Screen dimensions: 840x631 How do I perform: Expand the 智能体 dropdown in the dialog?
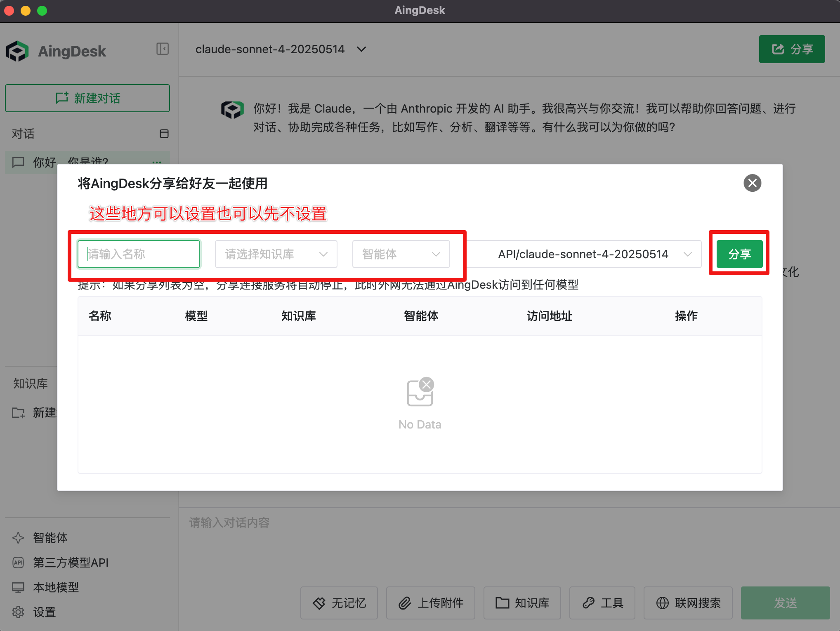click(401, 254)
